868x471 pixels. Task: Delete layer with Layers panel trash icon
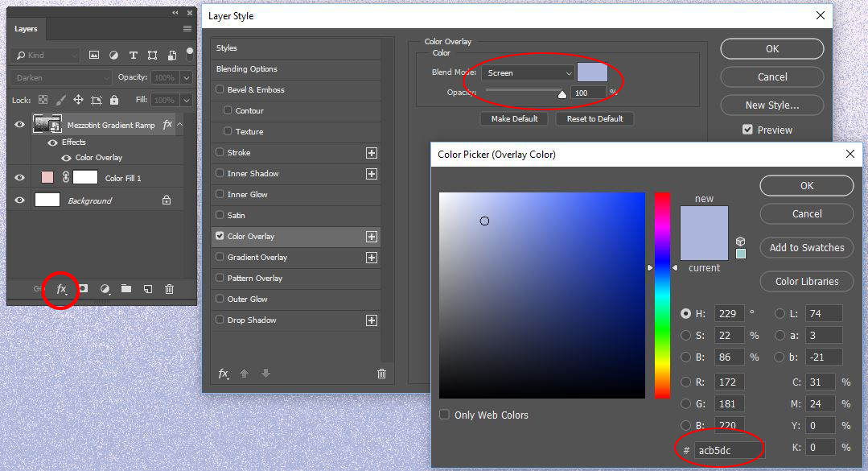[x=169, y=289]
